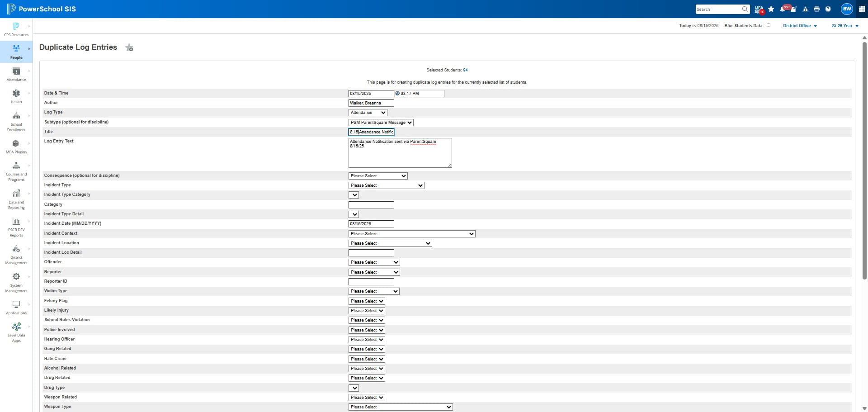868x412 pixels.
Task: Click the Title field
Action: click(x=371, y=132)
